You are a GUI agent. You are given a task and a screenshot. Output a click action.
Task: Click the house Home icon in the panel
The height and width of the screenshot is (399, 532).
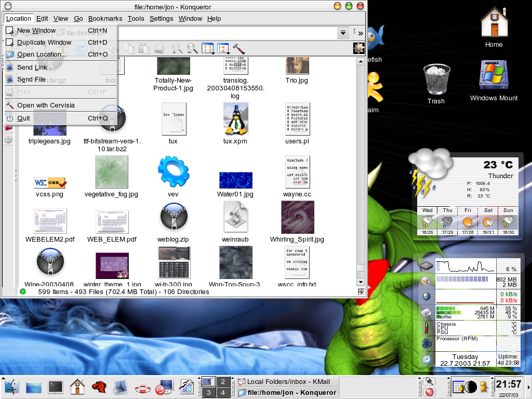tap(77, 387)
